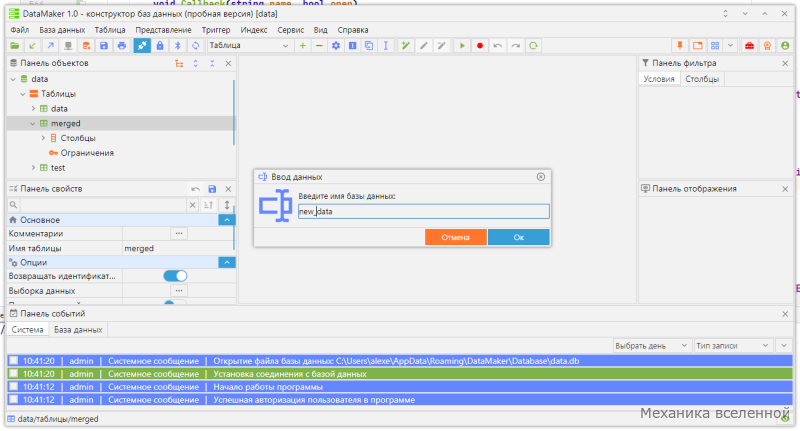Click the database name input field
The image size is (800, 431).
[423, 212]
